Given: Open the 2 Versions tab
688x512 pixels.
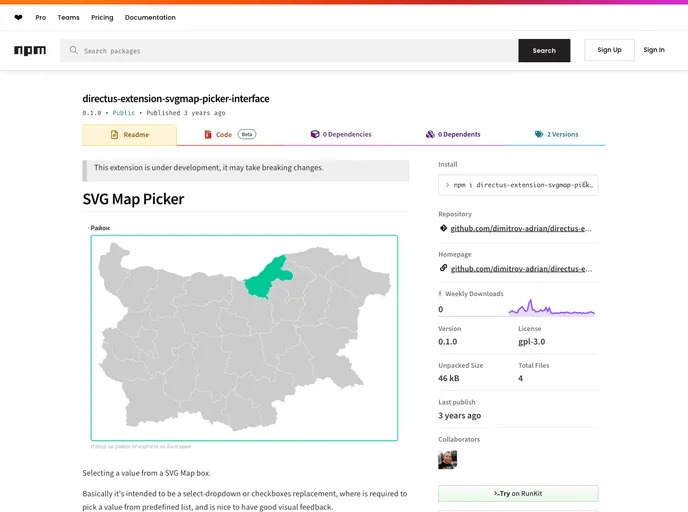Looking at the screenshot, I should pyautogui.click(x=556, y=134).
